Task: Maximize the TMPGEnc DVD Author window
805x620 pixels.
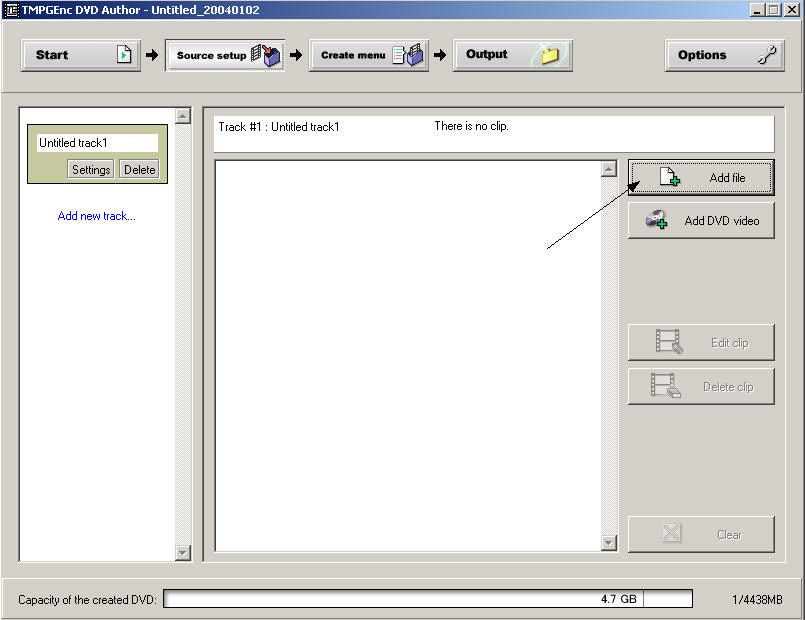Action: [773, 10]
